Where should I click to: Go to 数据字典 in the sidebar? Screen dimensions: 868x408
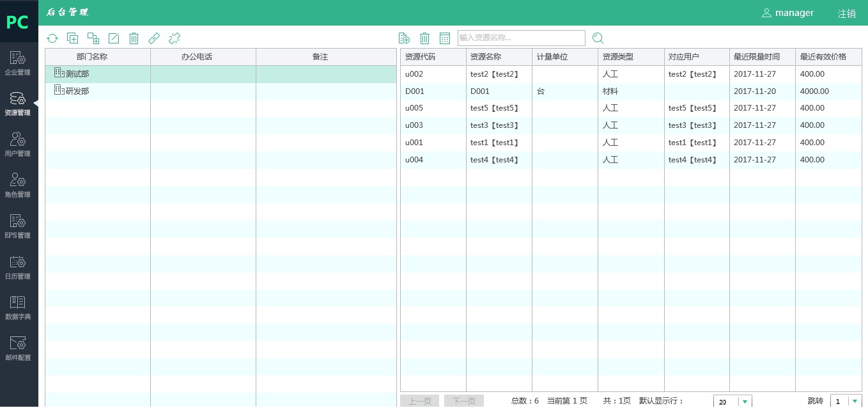[x=19, y=308]
